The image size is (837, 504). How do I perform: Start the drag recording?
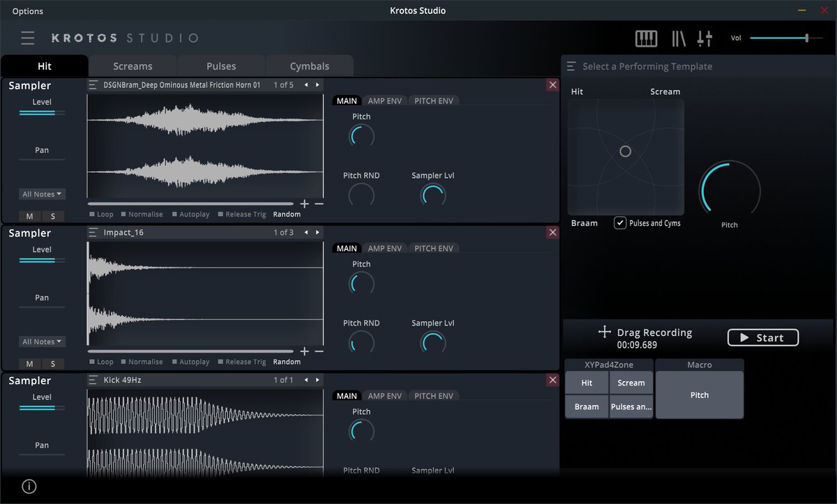click(x=763, y=337)
